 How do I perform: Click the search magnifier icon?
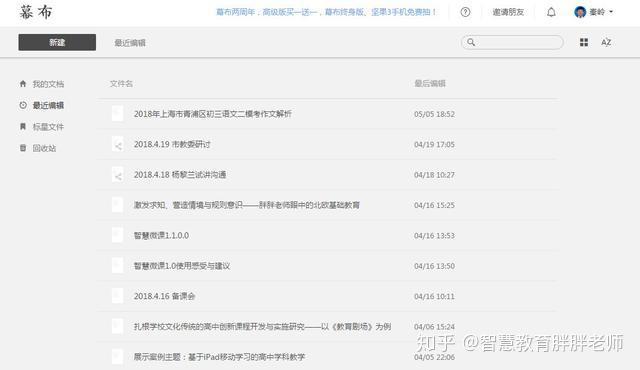click(x=471, y=42)
